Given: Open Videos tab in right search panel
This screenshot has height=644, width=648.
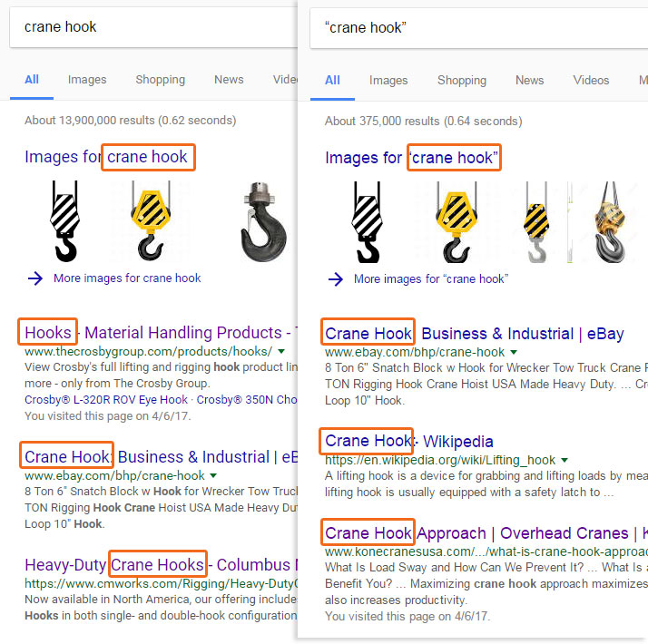Looking at the screenshot, I should point(591,80).
